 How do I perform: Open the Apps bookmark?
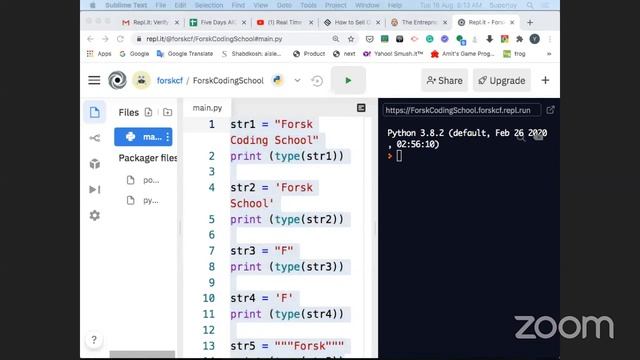click(99, 54)
